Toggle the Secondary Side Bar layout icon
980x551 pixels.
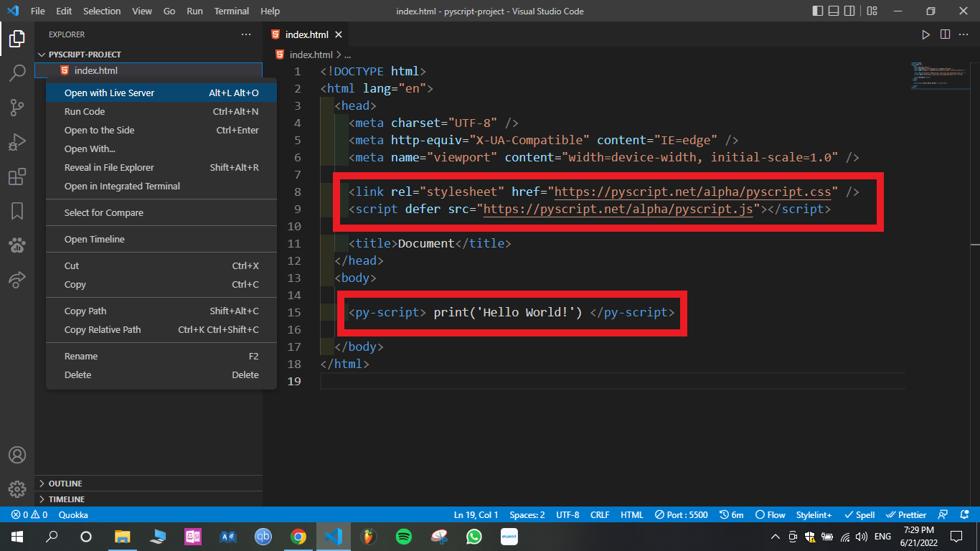(x=850, y=11)
